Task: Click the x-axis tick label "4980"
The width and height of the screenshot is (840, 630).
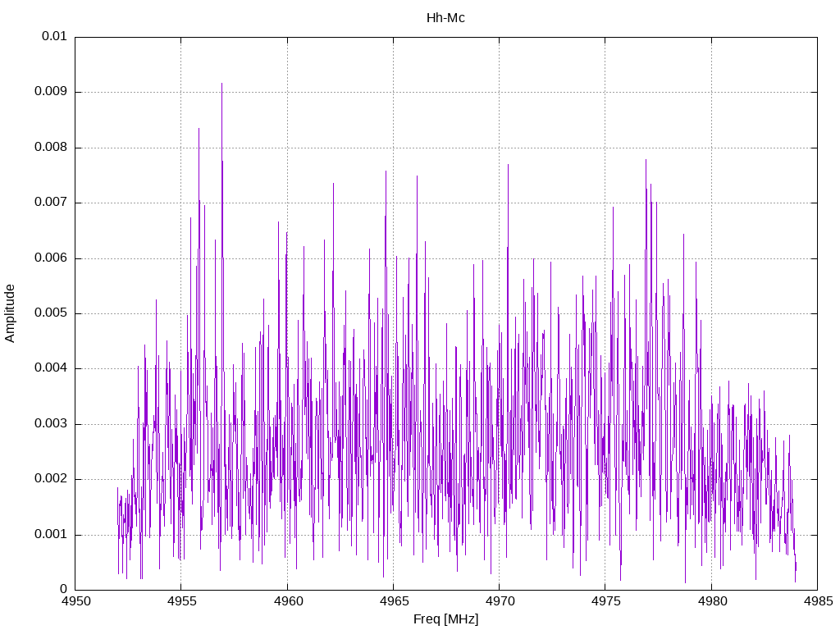Action: click(x=712, y=601)
